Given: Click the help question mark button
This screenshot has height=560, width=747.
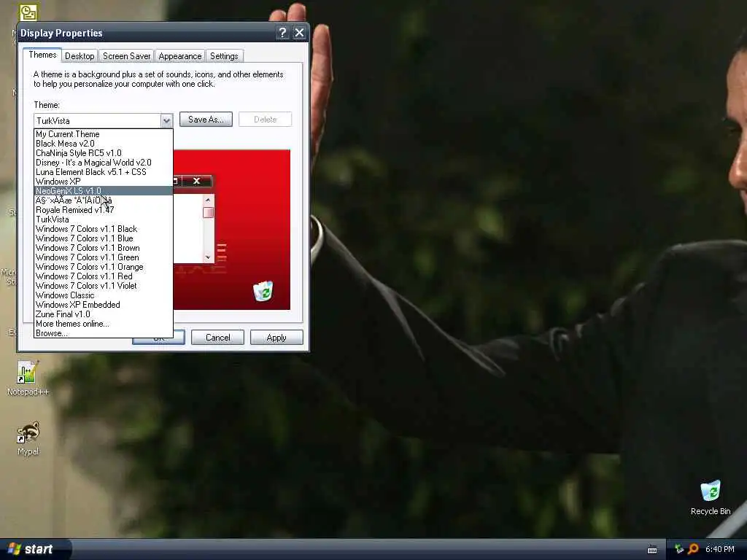Looking at the screenshot, I should [282, 32].
